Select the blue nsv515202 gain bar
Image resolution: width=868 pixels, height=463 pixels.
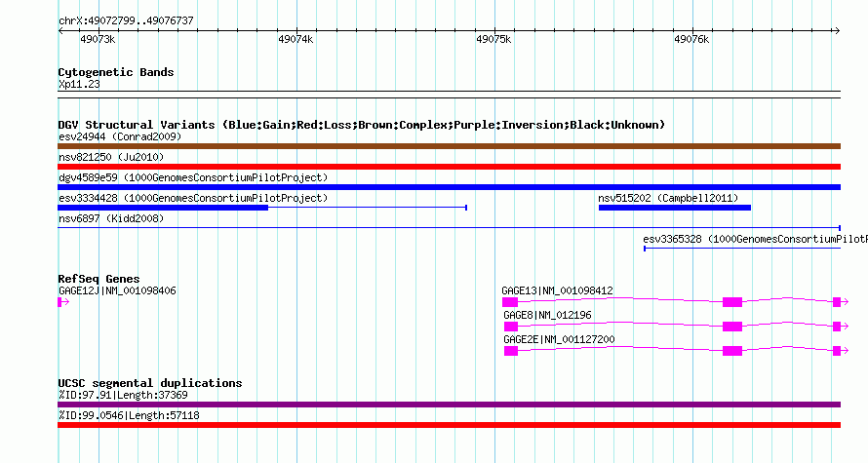point(675,208)
